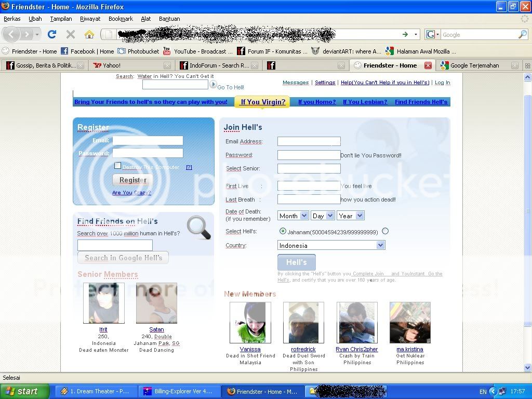This screenshot has height=399, width=532.
Task: Go back using the browser back arrow
Action: (11, 34)
